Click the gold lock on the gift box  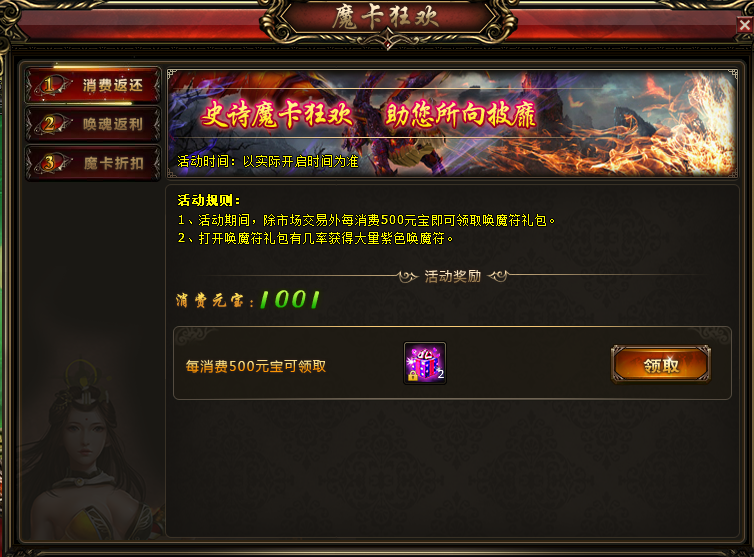pyautogui.click(x=413, y=376)
